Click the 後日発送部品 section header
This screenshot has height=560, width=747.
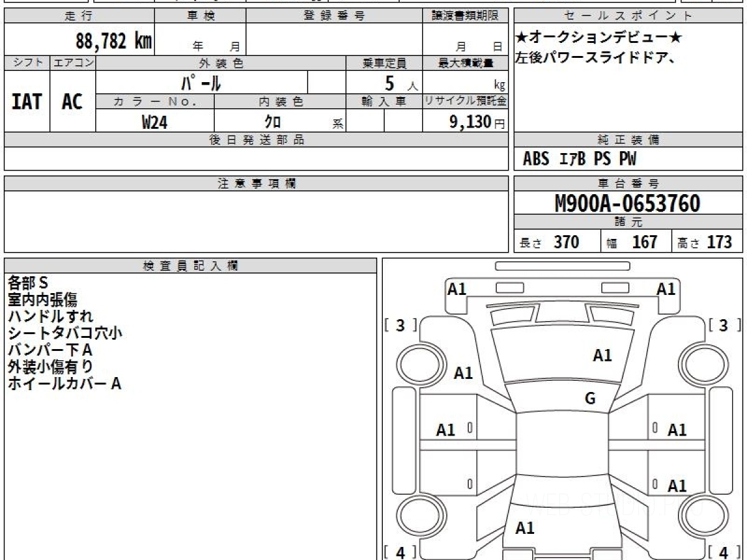(x=256, y=140)
